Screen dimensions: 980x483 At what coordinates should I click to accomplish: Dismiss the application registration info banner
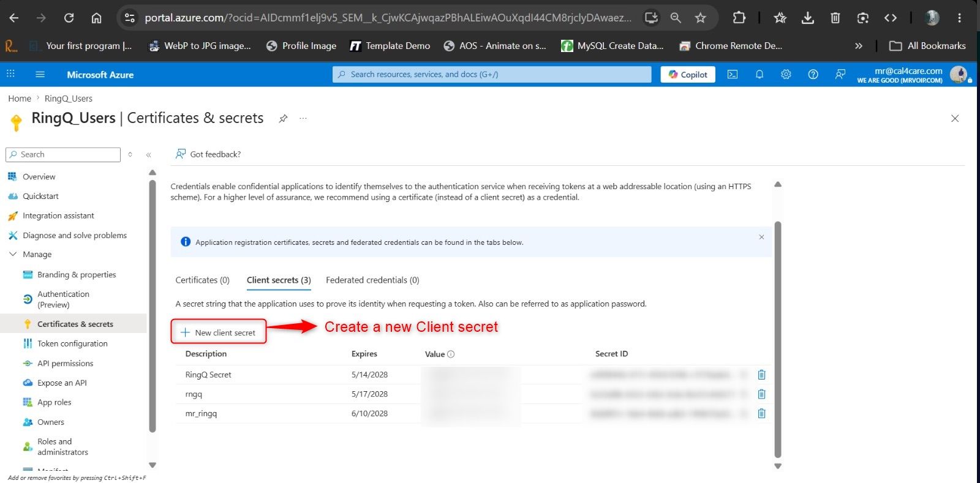761,237
